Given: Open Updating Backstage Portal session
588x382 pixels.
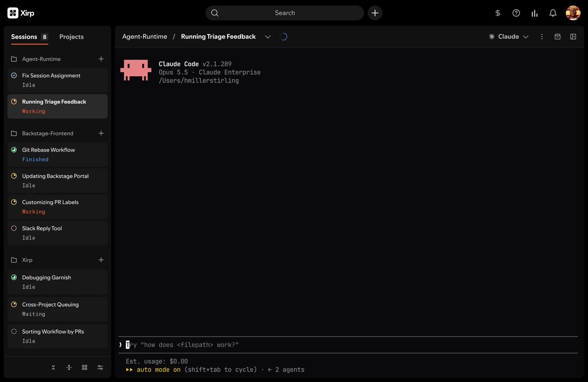Looking at the screenshot, I should pyautogui.click(x=57, y=180).
